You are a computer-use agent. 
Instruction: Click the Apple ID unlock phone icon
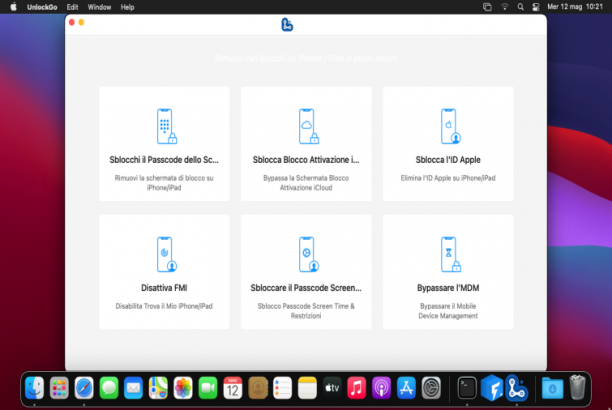click(451, 127)
